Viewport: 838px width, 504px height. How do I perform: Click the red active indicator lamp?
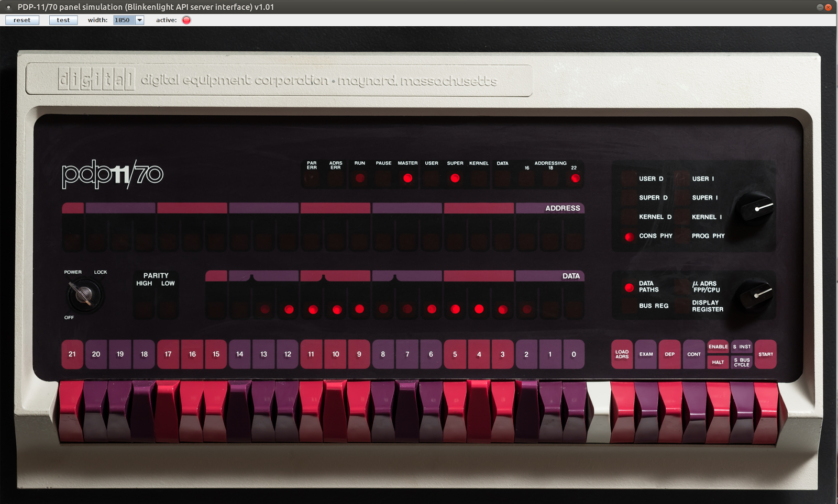(186, 20)
